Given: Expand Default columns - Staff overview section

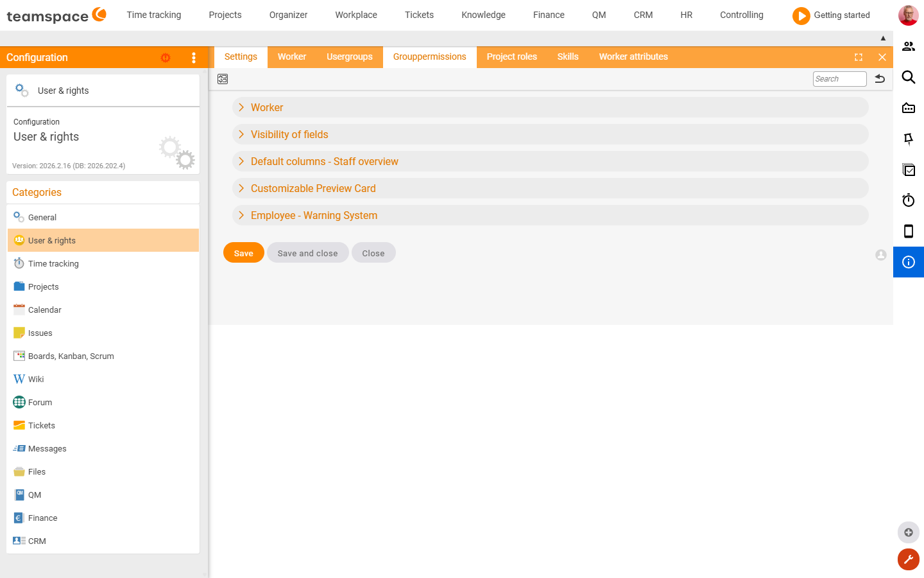Looking at the screenshot, I should click(551, 161).
